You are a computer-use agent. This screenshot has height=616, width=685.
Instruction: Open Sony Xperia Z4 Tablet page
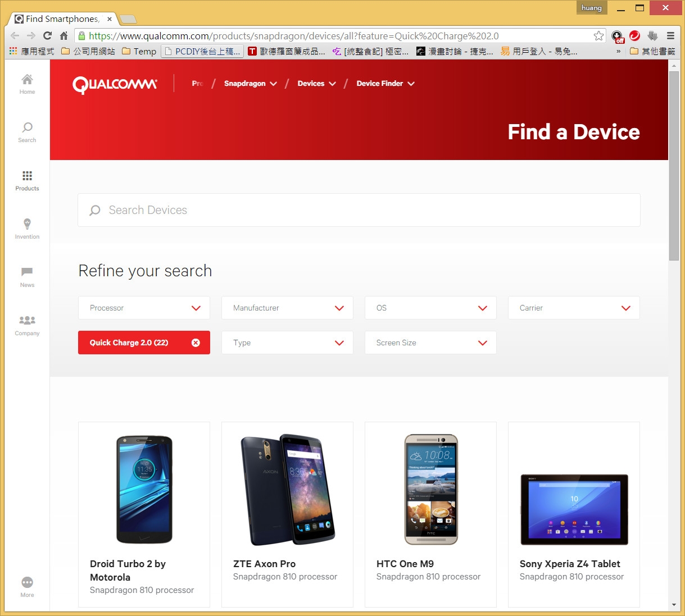570,564
